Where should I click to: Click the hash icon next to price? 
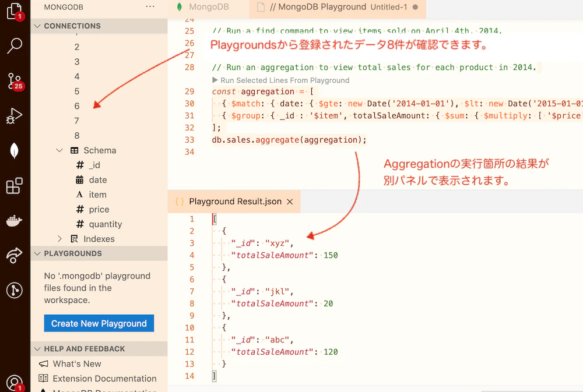click(80, 209)
